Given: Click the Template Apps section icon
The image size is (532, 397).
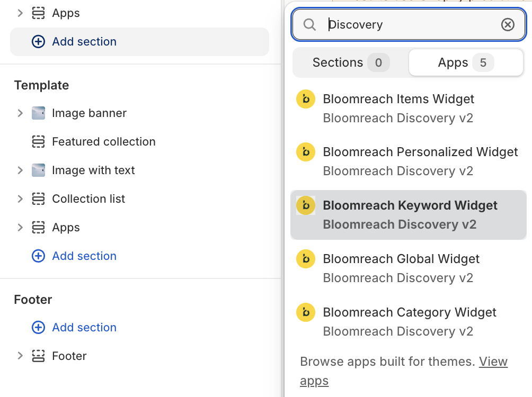Looking at the screenshot, I should [38, 228].
